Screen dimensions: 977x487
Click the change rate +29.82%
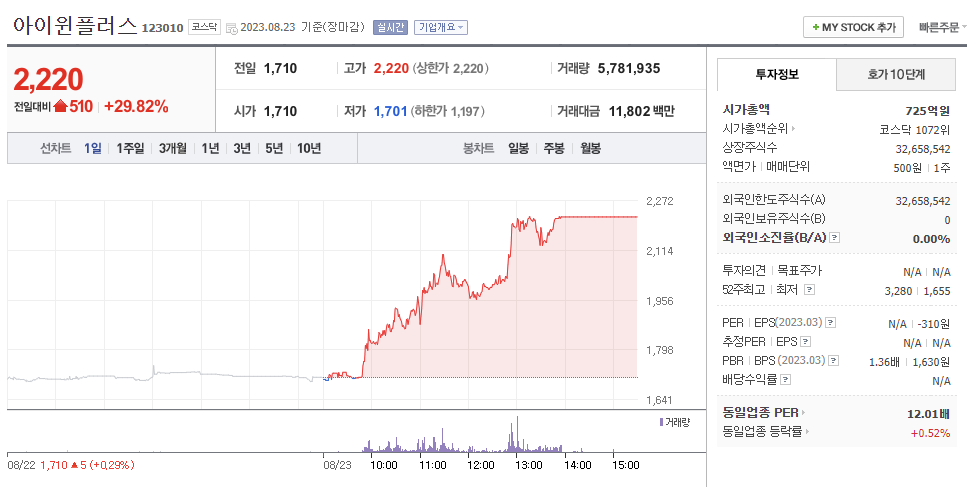coord(136,106)
